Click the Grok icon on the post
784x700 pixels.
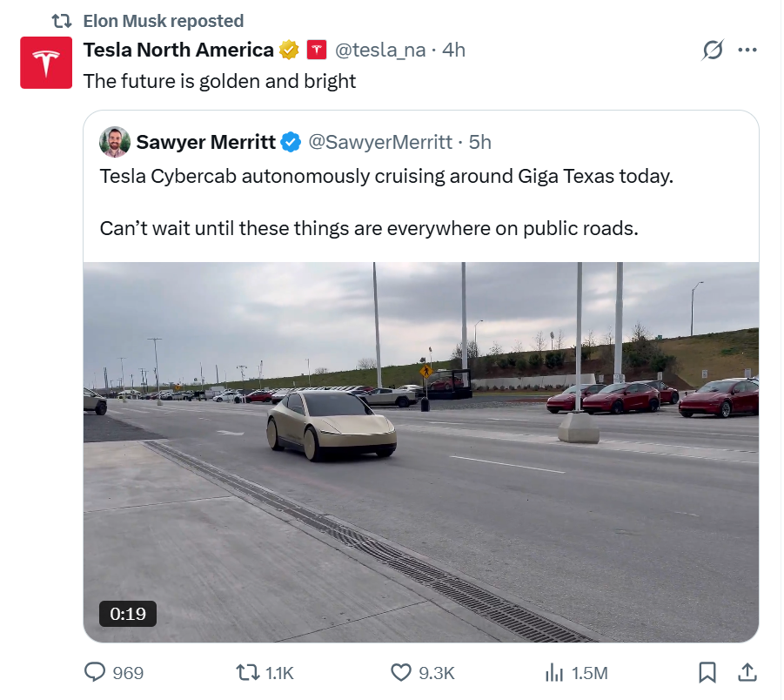click(712, 50)
